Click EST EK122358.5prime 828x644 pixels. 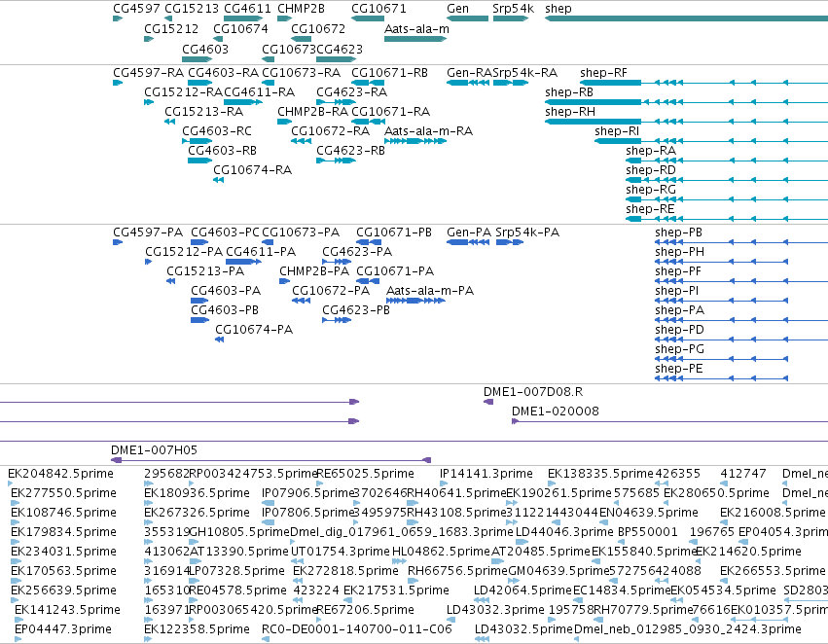coord(197,629)
